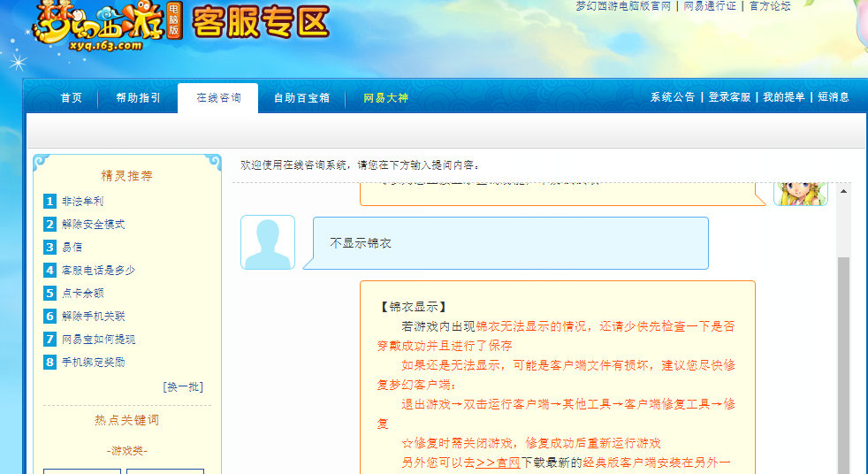Open the >>官网 link in reply
868x474 pixels.
(x=498, y=463)
